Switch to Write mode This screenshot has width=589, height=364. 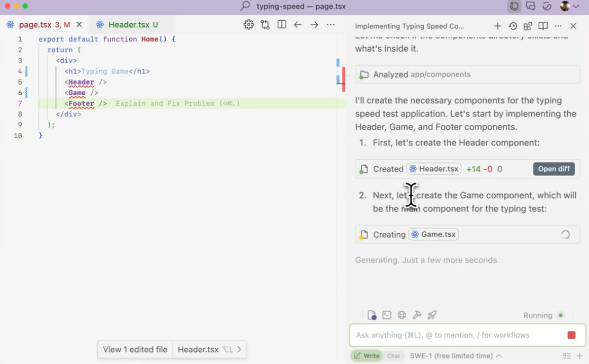(367, 356)
